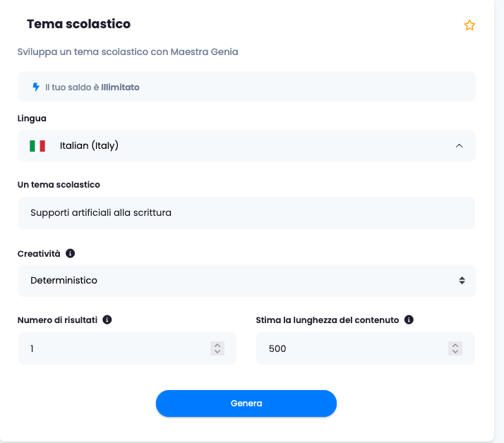Screen dimensions: 504x443
Task: Click info icon beside Stima la lunghezza
Action: pos(409,320)
